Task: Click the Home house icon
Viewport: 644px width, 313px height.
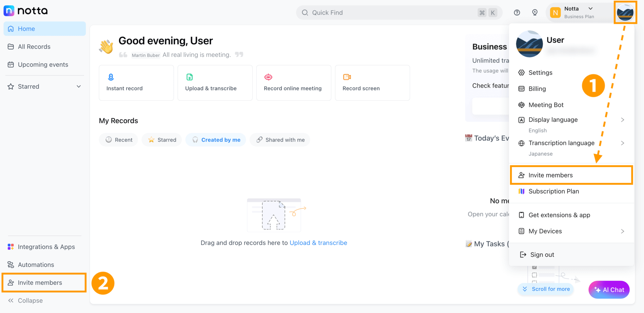Action: point(11,29)
